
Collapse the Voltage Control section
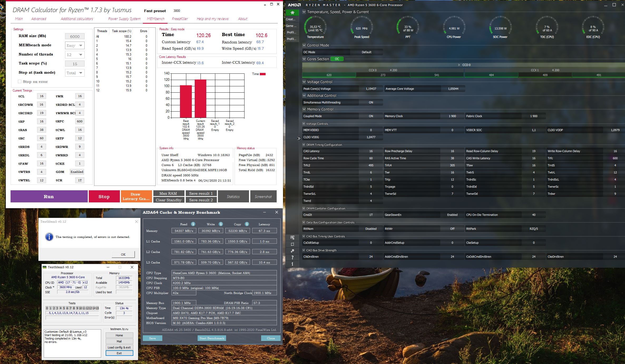(304, 82)
